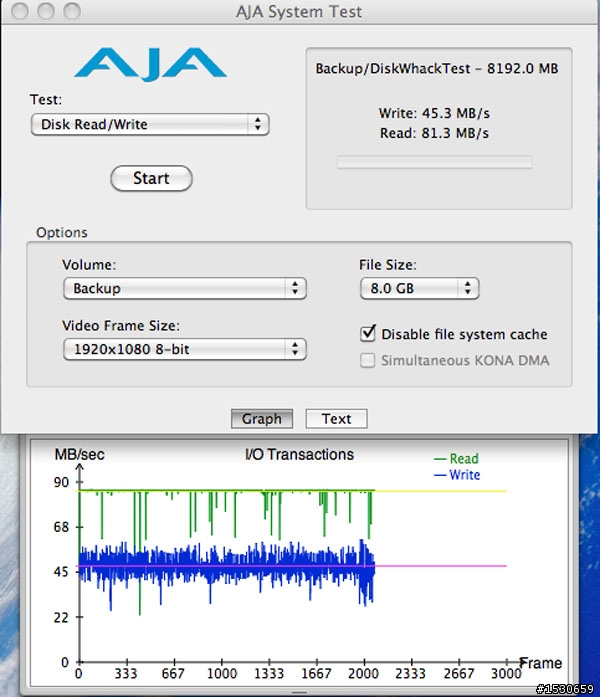Viewport: 600px width, 697px height.
Task: Click the blue Write legend entry
Action: (x=457, y=475)
